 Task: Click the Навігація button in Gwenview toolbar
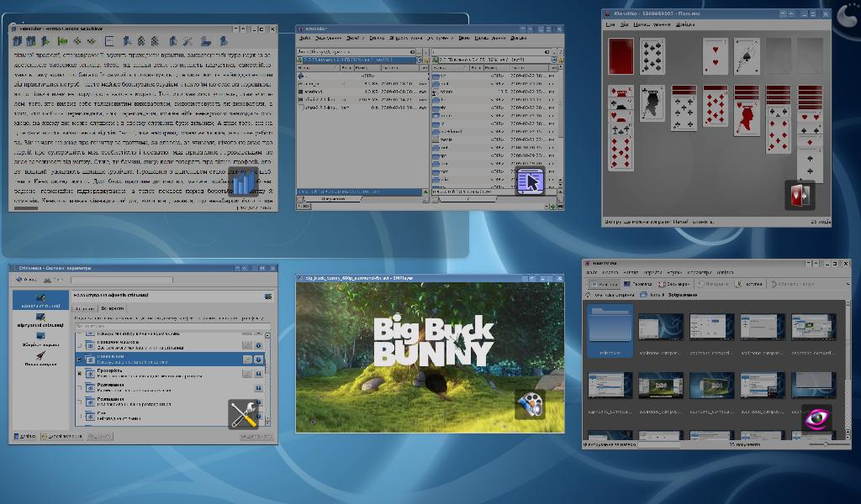tap(604, 284)
